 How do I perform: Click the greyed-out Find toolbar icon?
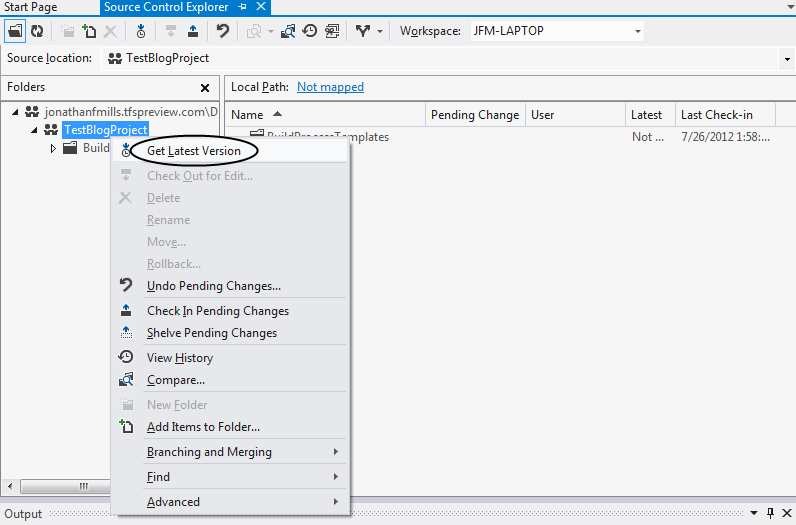[x=253, y=31]
